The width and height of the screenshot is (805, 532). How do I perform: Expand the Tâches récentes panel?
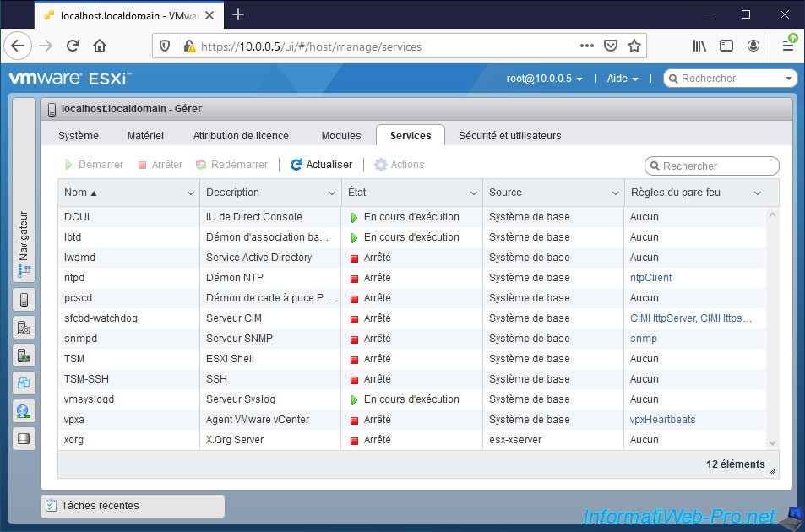(133, 506)
